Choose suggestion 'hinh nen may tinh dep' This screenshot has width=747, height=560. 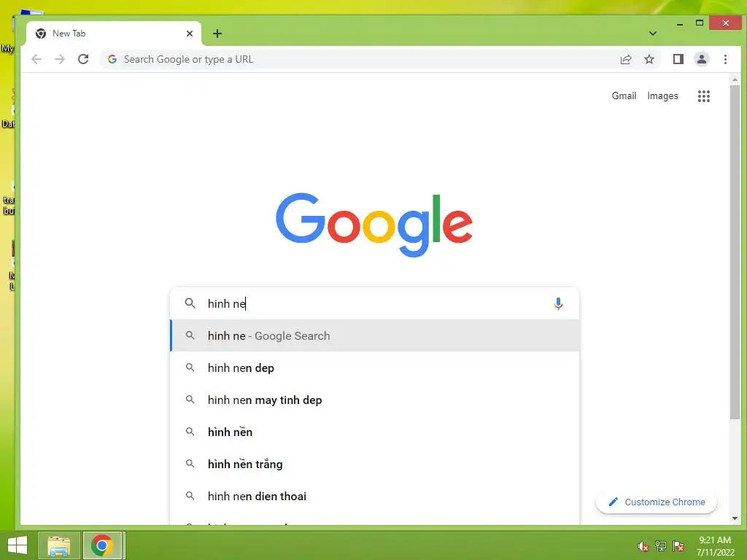pyautogui.click(x=374, y=400)
